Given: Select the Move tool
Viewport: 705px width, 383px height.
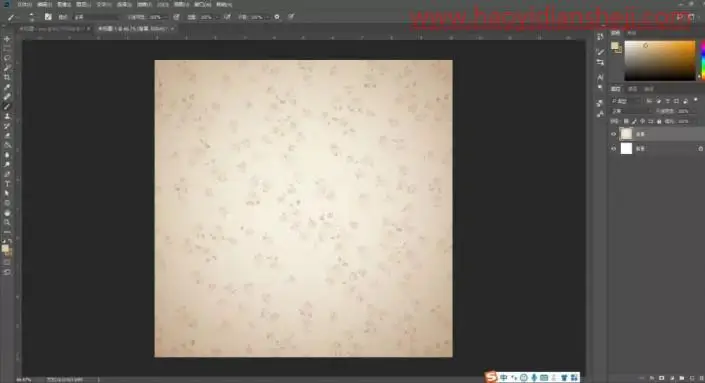Looking at the screenshot, I should click(7, 39).
